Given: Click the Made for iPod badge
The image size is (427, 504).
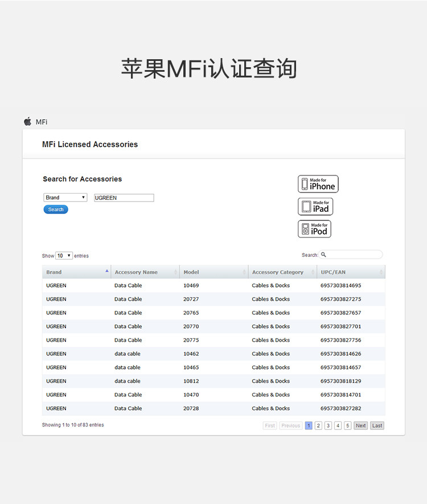Looking at the screenshot, I should pos(314,229).
